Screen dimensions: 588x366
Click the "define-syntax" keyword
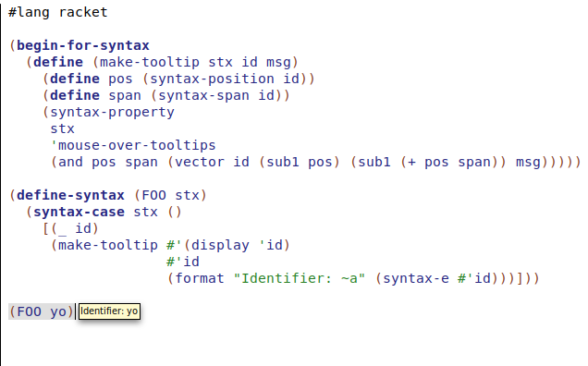[x=70, y=195]
